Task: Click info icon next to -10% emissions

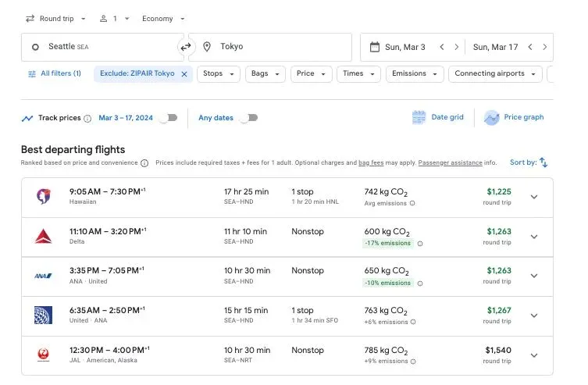Action: coord(420,283)
